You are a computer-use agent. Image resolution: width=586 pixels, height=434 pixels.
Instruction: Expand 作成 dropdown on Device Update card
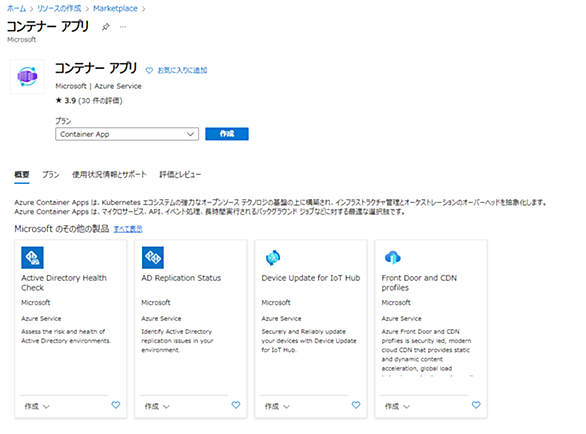pyautogui.click(x=277, y=406)
